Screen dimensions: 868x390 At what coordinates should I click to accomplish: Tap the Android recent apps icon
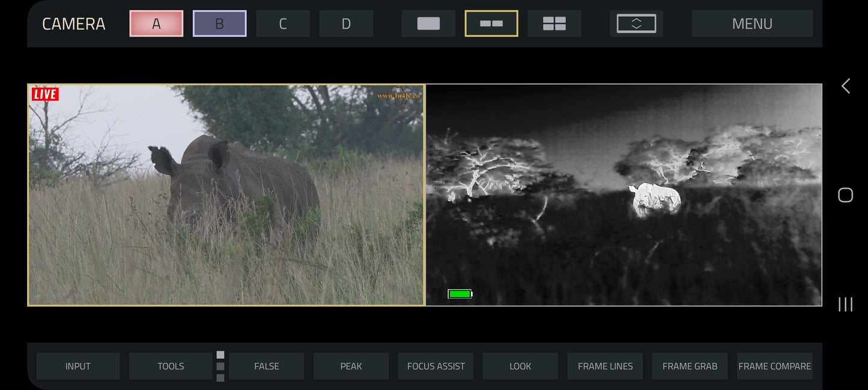[x=845, y=304]
